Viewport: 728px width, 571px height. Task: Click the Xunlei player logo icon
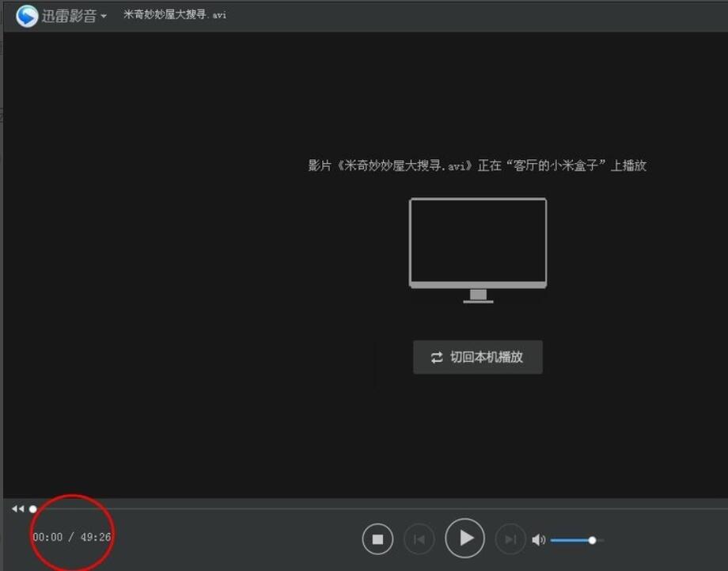coord(26,16)
